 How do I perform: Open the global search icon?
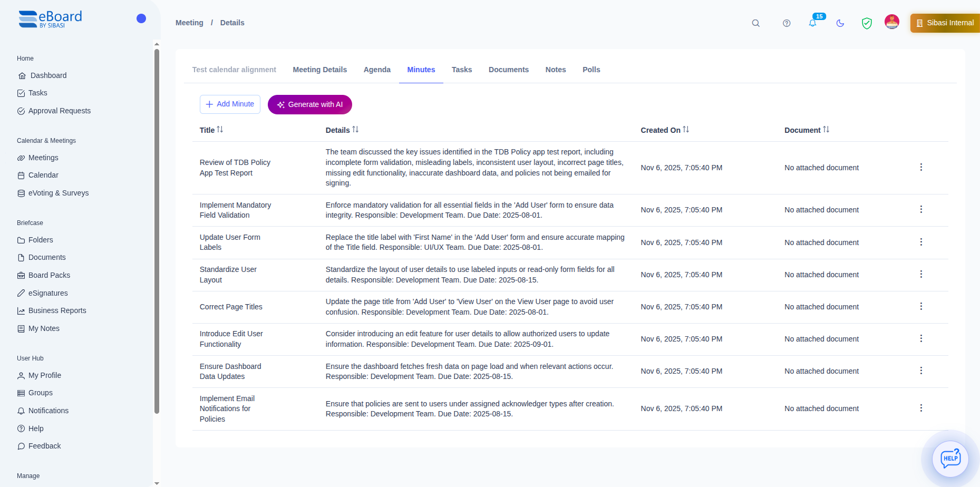(x=755, y=23)
